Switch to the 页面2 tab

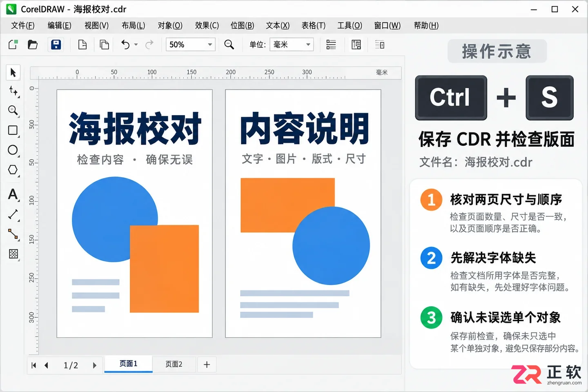pos(174,364)
